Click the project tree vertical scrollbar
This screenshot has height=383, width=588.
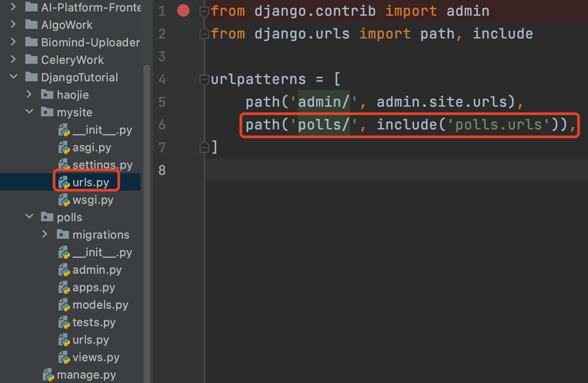pos(146,223)
